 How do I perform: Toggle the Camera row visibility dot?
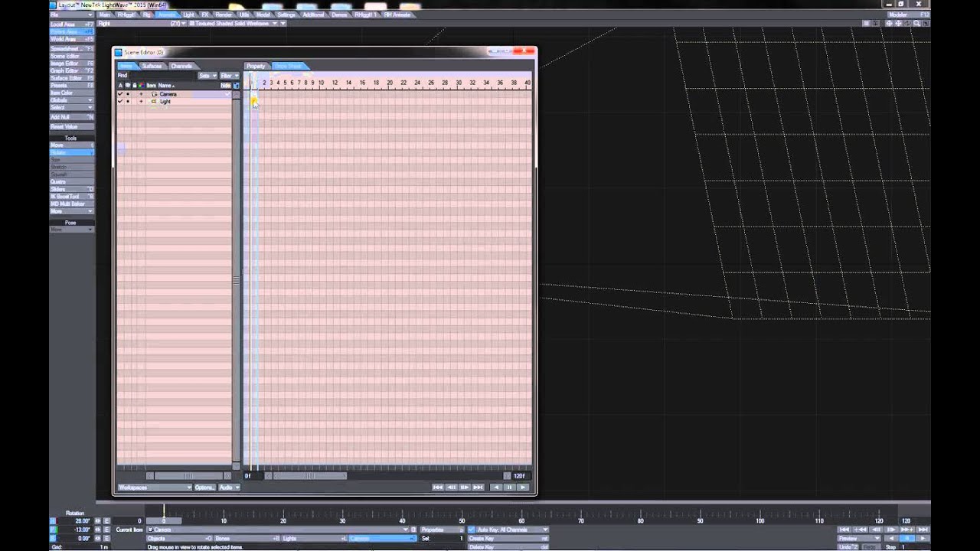pos(128,94)
